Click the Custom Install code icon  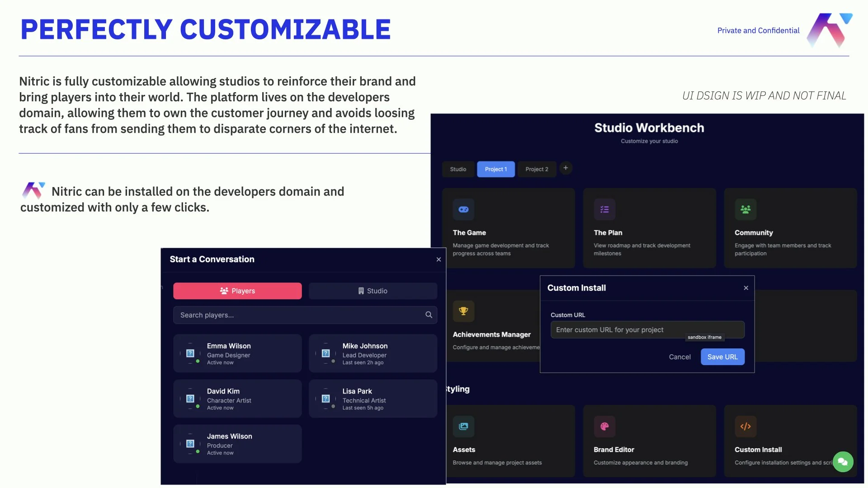pos(745,427)
